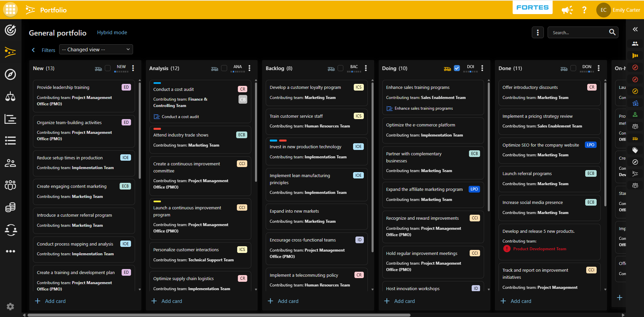Open the announcements megaphone icon
The height and width of the screenshot is (317, 644).
coord(567,10)
